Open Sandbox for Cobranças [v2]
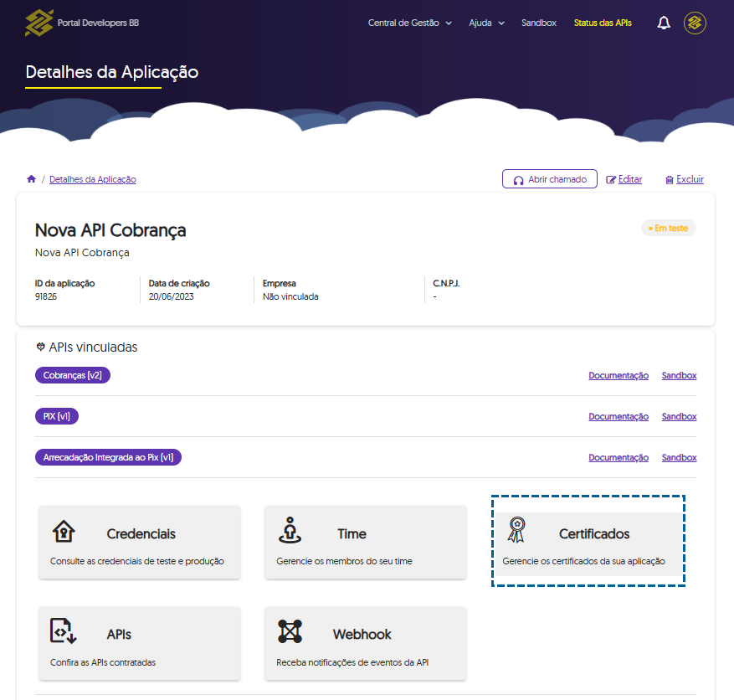734x700 pixels. click(680, 375)
